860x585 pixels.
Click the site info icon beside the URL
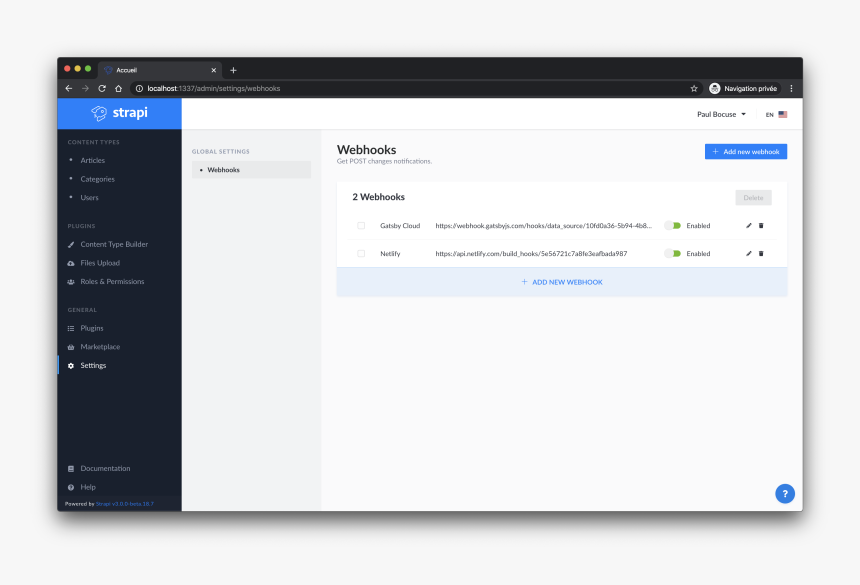139,88
